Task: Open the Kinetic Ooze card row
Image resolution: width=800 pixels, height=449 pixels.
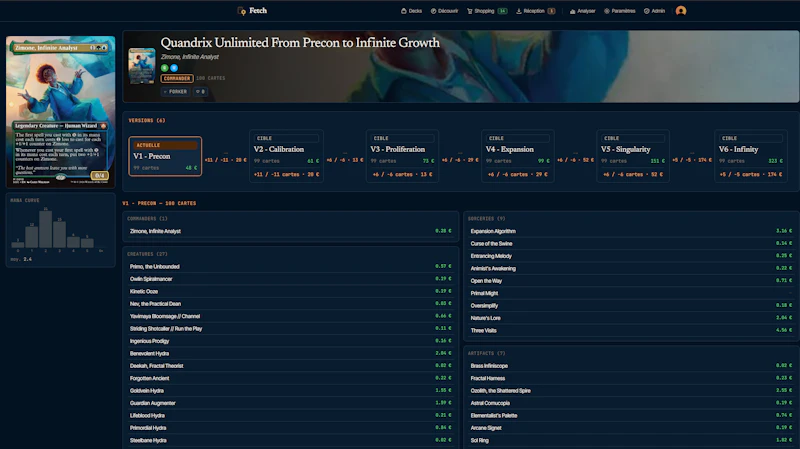Action: point(290,291)
